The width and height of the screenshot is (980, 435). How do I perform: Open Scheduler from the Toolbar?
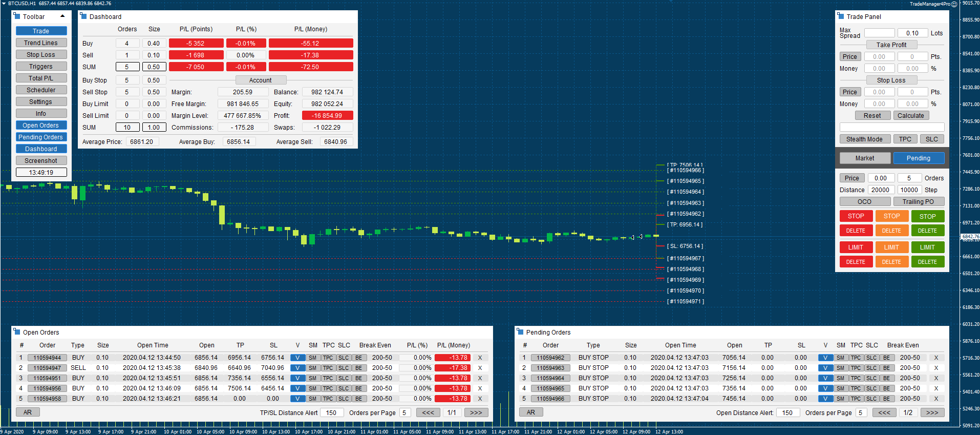click(x=41, y=90)
